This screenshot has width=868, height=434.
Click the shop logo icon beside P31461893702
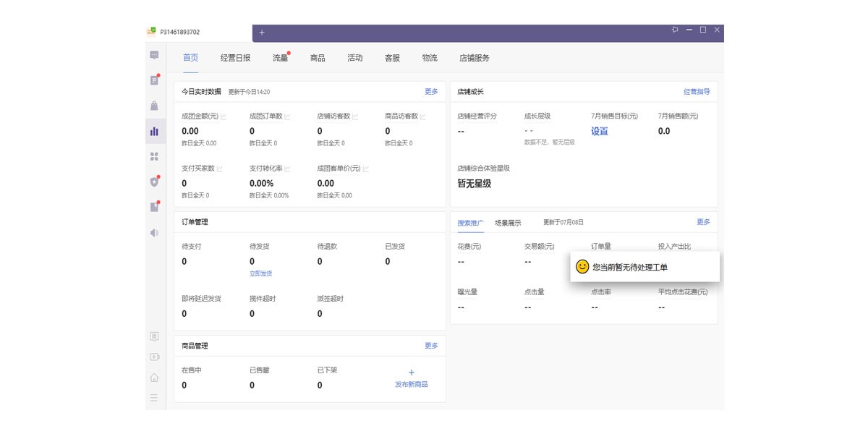coord(152,32)
